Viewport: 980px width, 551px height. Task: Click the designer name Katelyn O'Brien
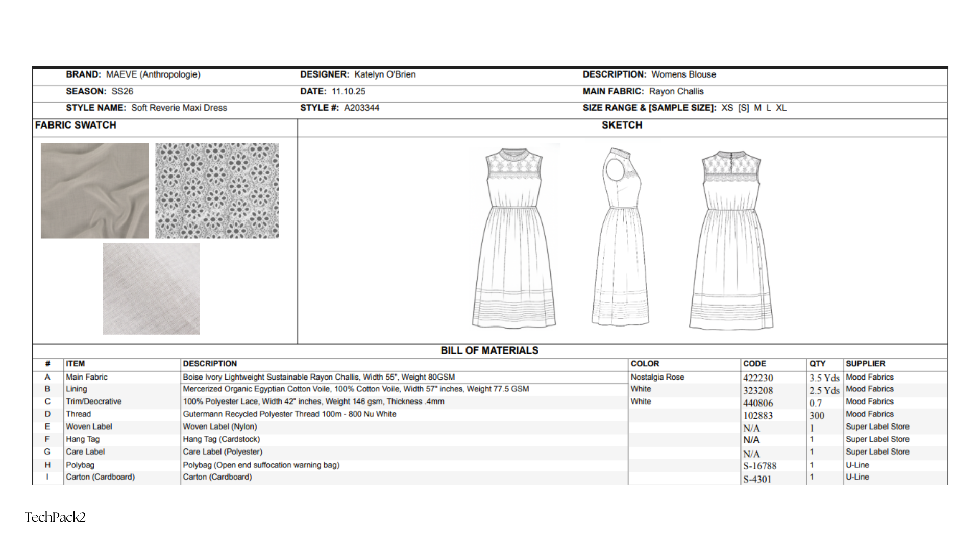click(x=385, y=74)
